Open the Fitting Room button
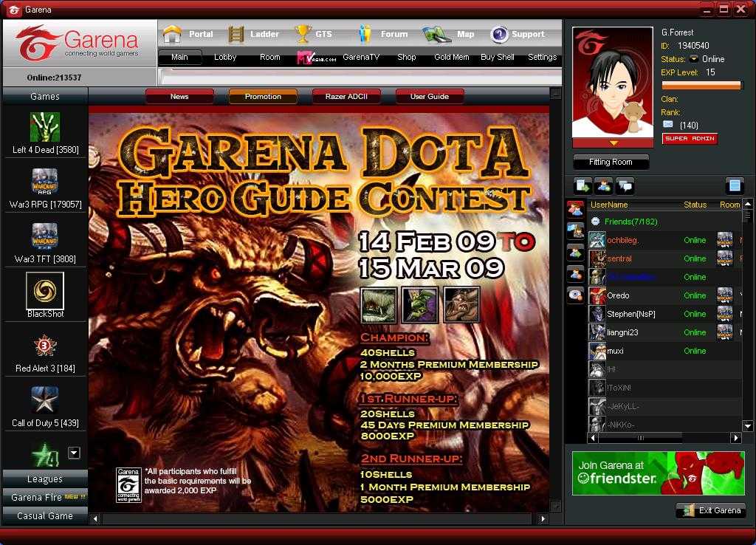The width and height of the screenshot is (756, 545). click(611, 162)
